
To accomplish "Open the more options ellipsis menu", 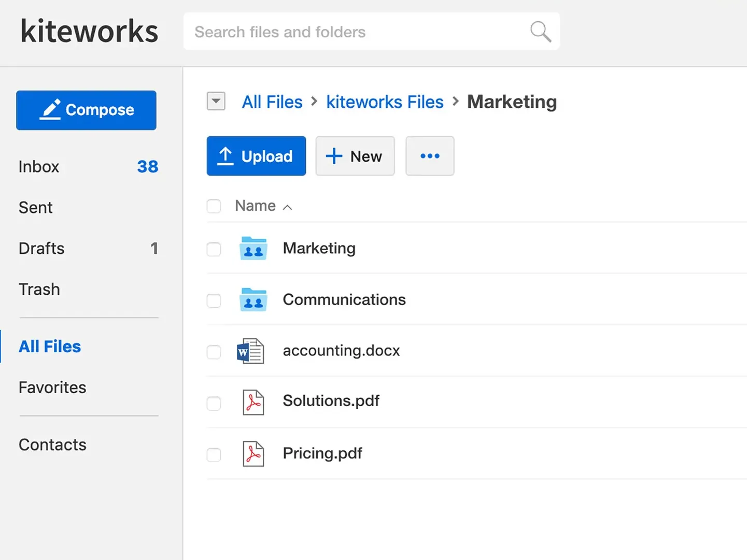I will pyautogui.click(x=430, y=156).
